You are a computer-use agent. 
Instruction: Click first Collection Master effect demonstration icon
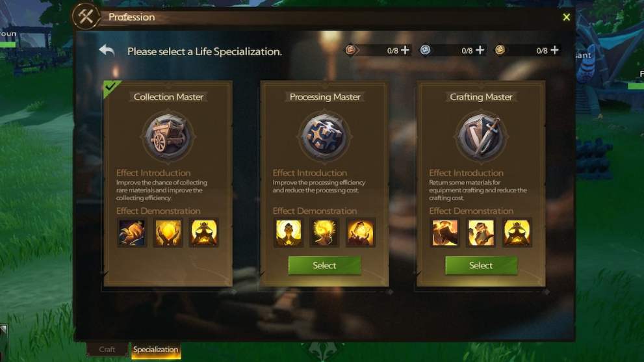click(131, 233)
